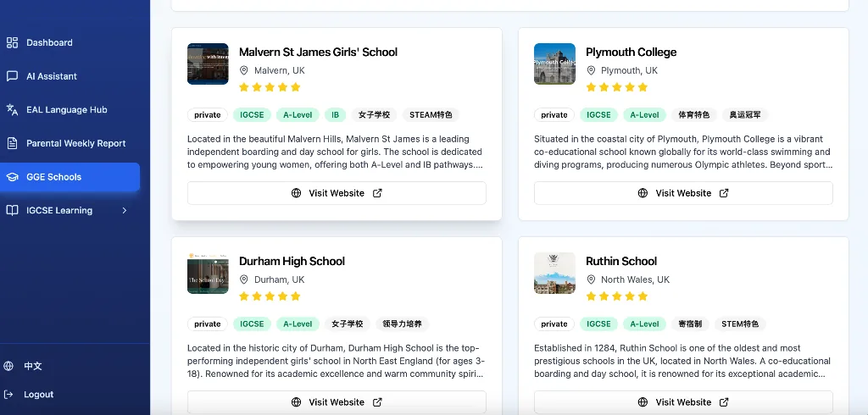Click the IB tag on Malvern St James

pyautogui.click(x=335, y=115)
